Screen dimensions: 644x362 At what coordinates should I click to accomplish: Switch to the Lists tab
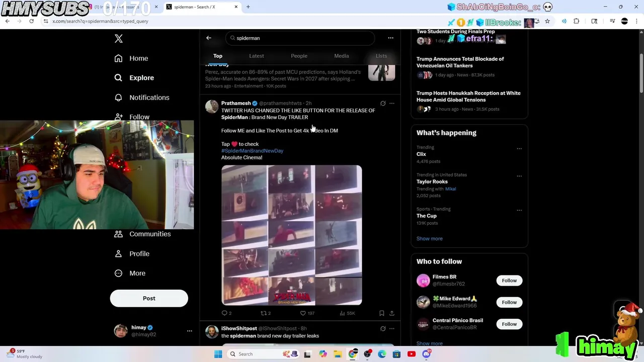coord(381,56)
